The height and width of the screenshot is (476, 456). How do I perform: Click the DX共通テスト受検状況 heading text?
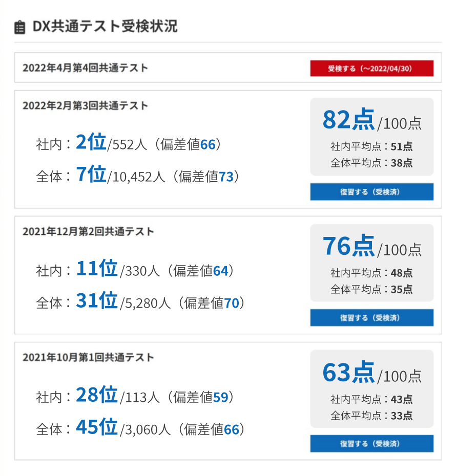(105, 27)
